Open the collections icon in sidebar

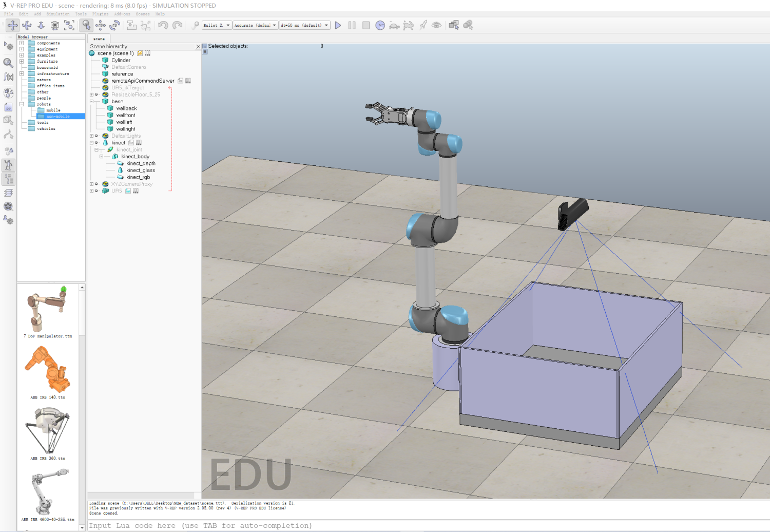click(x=8, y=93)
